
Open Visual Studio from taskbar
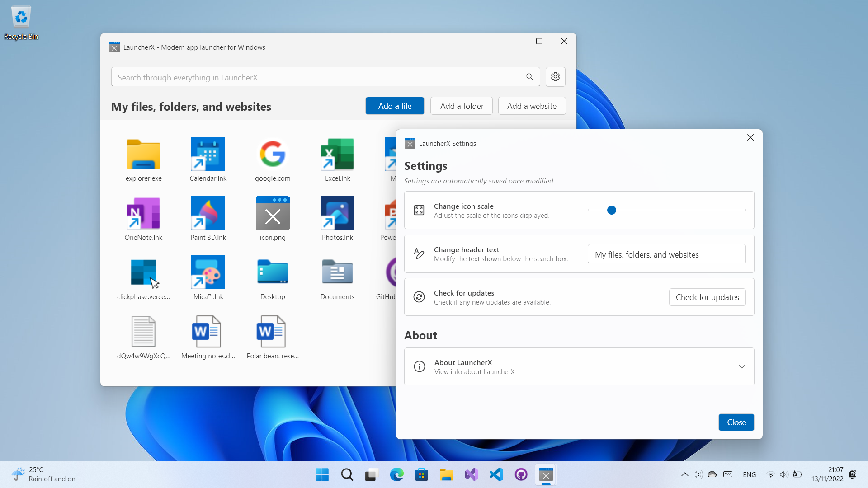pyautogui.click(x=471, y=474)
